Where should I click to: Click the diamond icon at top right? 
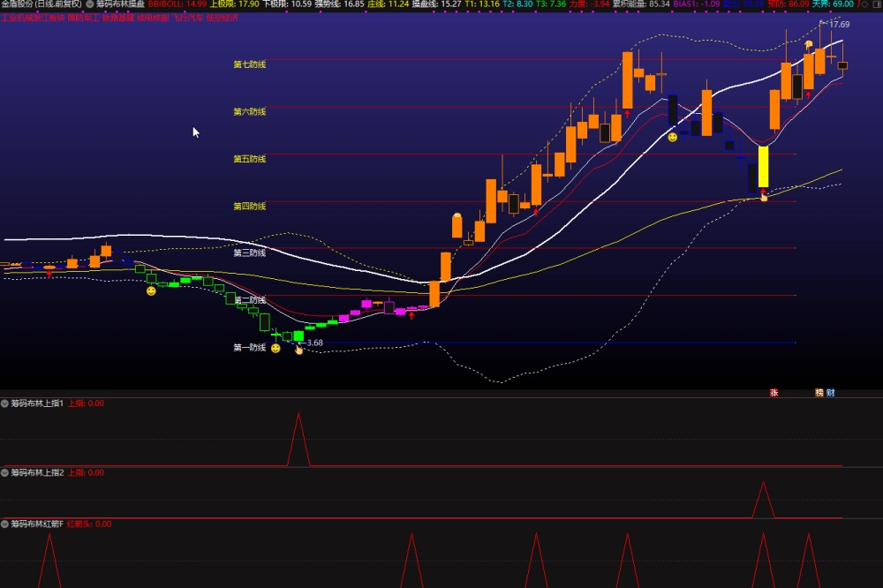tap(865, 4)
